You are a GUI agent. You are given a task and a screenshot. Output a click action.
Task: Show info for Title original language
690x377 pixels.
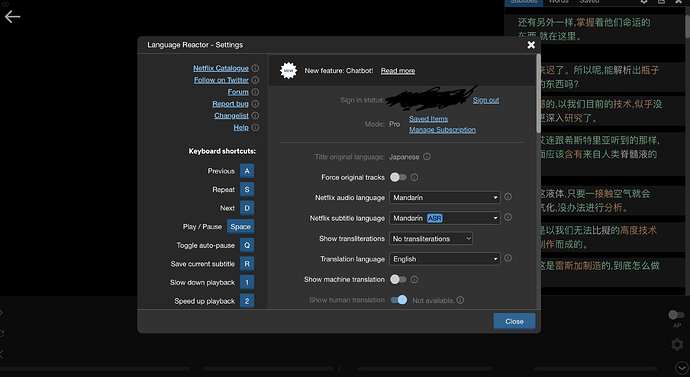427,157
